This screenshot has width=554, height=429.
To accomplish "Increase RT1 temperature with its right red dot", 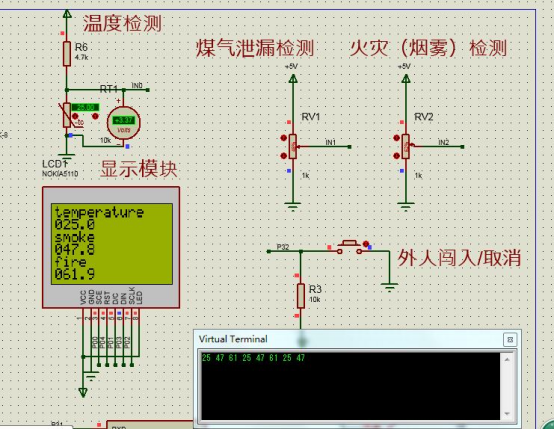I will pyautogui.click(x=95, y=116).
